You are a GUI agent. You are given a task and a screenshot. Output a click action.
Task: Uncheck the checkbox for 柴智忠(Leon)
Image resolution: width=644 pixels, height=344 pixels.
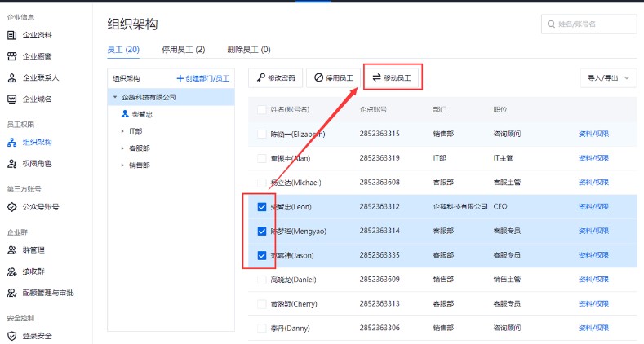pyautogui.click(x=262, y=206)
